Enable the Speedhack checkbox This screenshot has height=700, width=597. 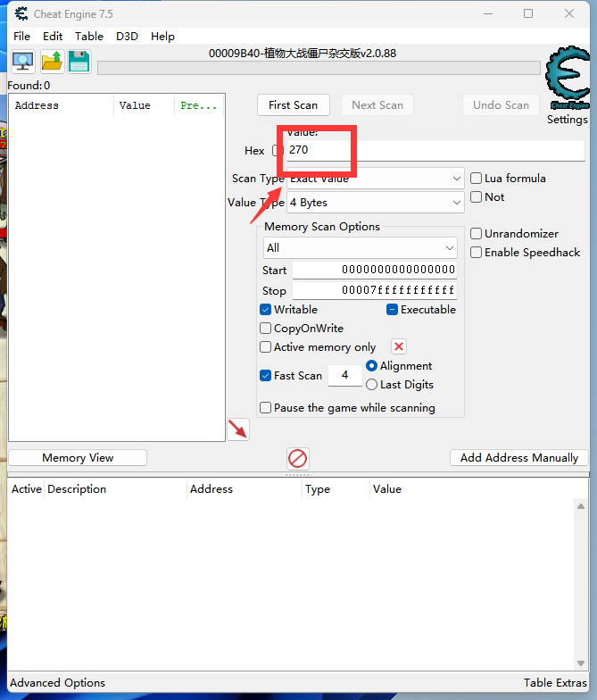click(x=477, y=253)
